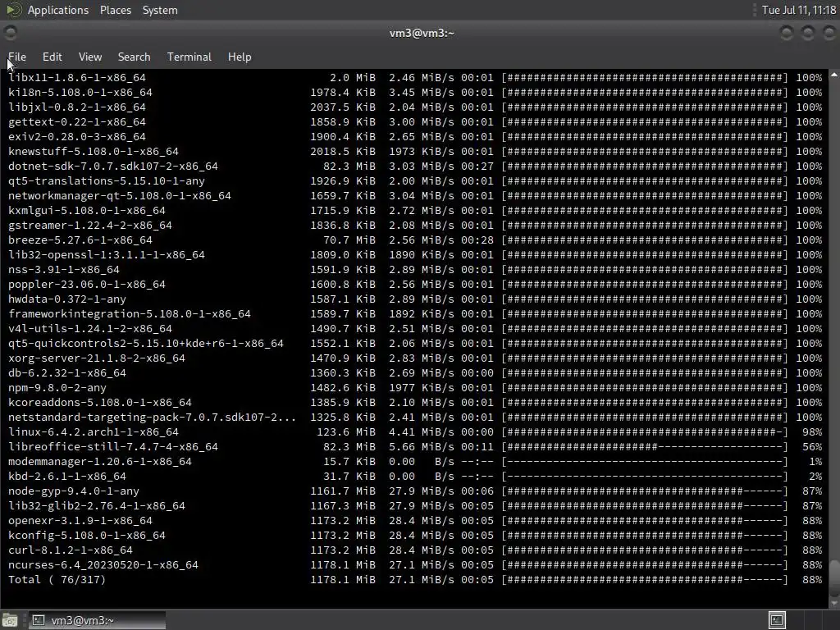The image size is (840, 630).
Task: Click the scrollbar down arrow
Action: click(834, 603)
